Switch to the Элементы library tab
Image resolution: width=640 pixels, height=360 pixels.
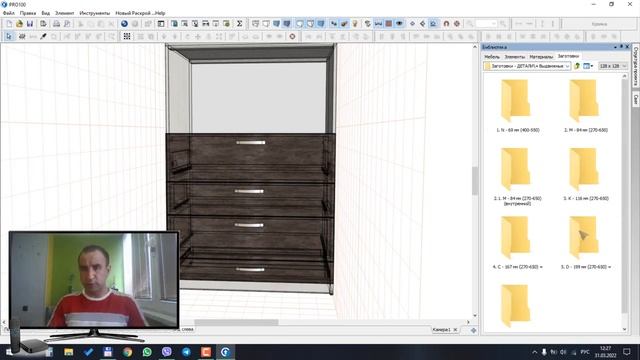click(x=515, y=57)
